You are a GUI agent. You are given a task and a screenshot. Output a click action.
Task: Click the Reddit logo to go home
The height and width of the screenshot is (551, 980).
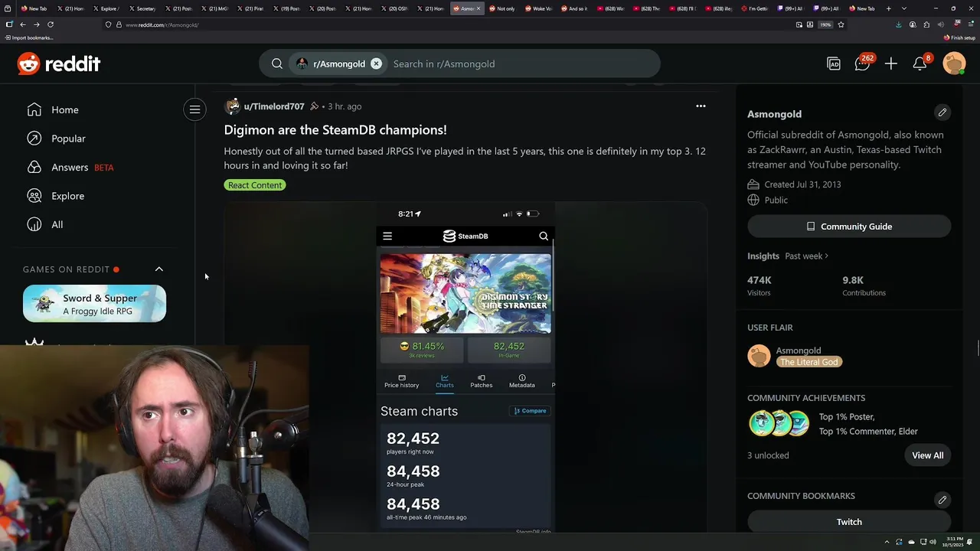[x=59, y=64]
